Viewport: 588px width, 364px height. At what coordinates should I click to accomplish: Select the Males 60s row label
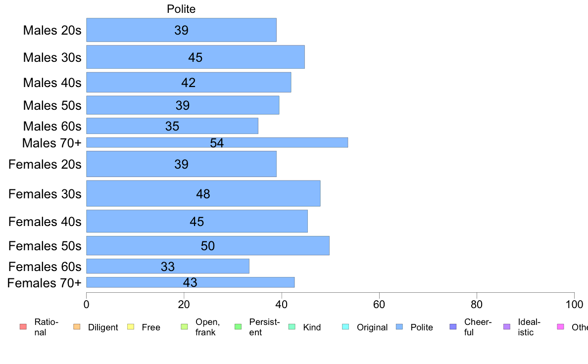[52, 126]
